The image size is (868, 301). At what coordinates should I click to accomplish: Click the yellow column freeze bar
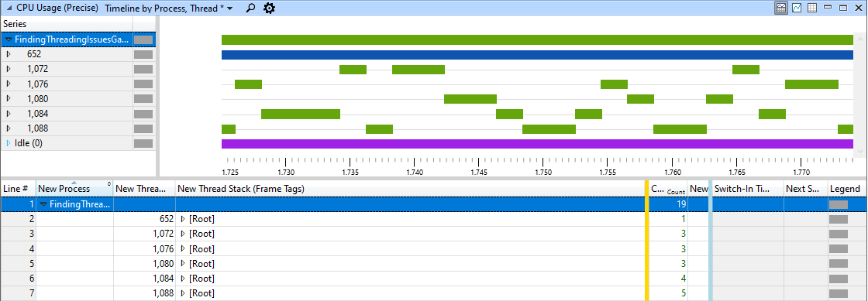(x=646, y=240)
